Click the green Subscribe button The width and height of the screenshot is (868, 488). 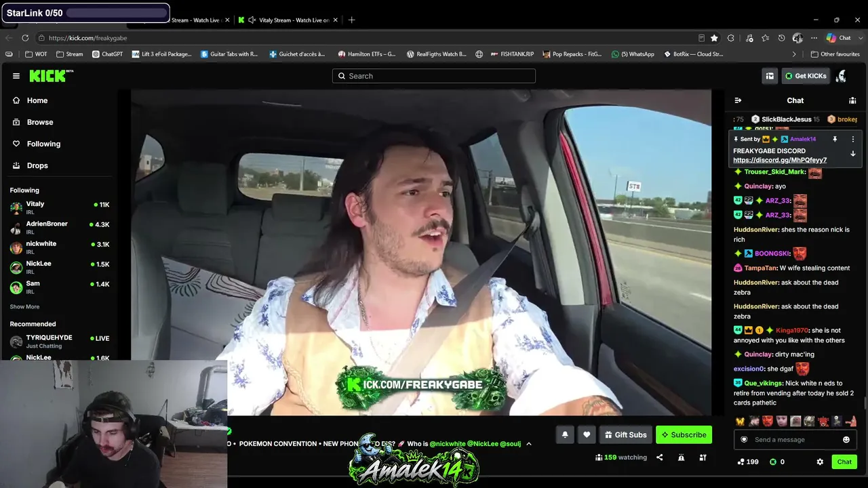(x=684, y=435)
